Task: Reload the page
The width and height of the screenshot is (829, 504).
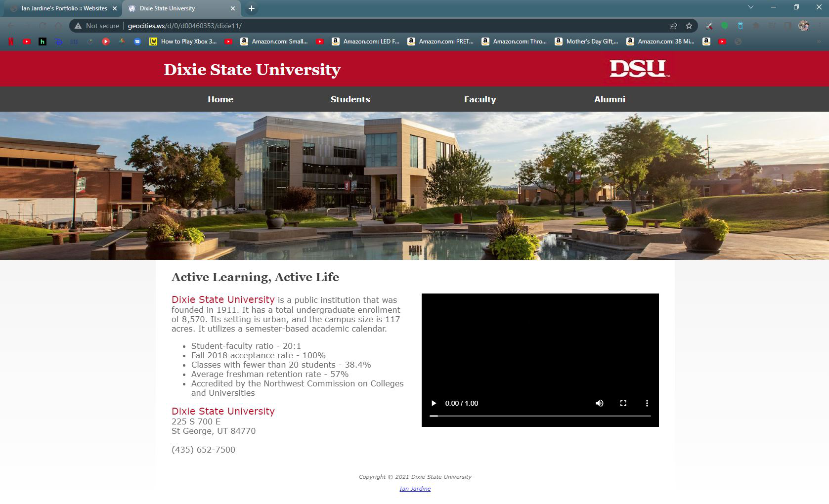Action: pyautogui.click(x=43, y=26)
